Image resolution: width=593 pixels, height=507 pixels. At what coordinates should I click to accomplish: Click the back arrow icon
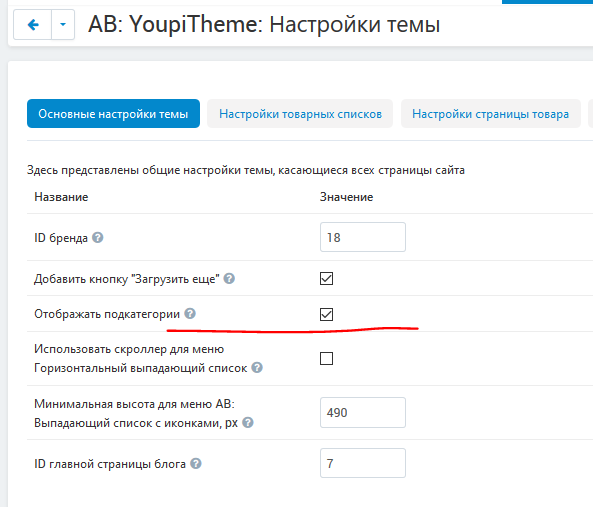point(33,25)
